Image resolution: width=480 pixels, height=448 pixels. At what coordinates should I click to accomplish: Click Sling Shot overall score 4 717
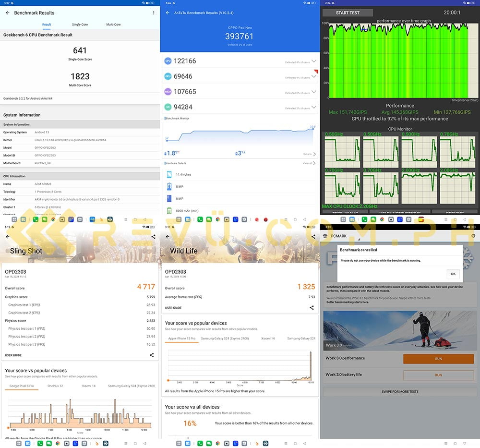(x=146, y=287)
